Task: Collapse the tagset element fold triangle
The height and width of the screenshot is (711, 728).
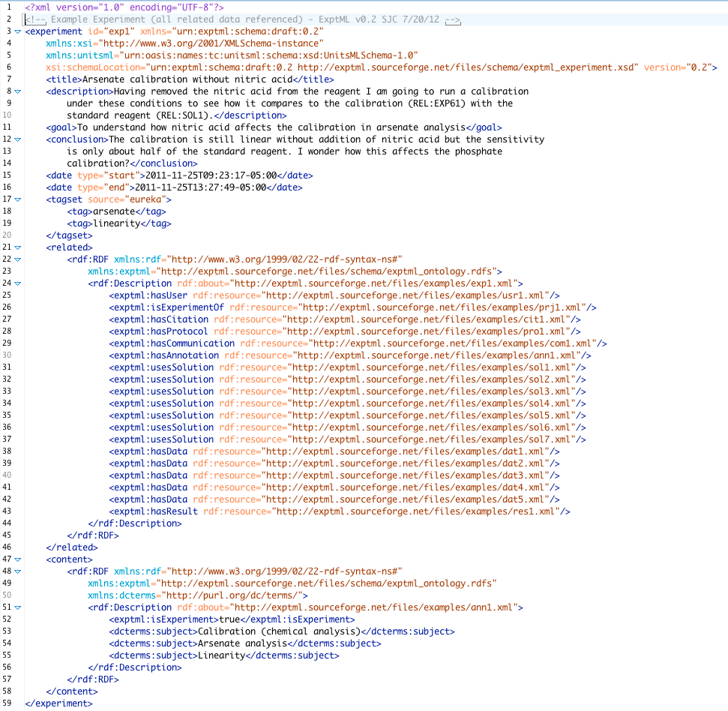Action: coord(17,199)
